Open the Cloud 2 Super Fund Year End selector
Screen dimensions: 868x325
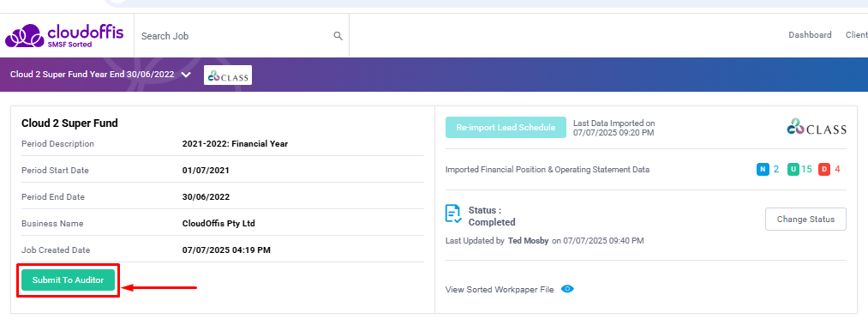point(92,75)
